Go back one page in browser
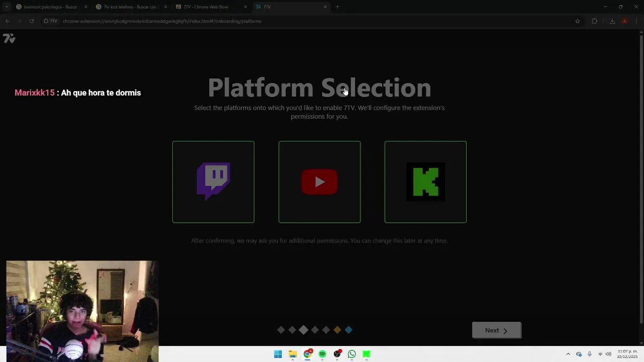This screenshot has height=362, width=644. click(7, 21)
